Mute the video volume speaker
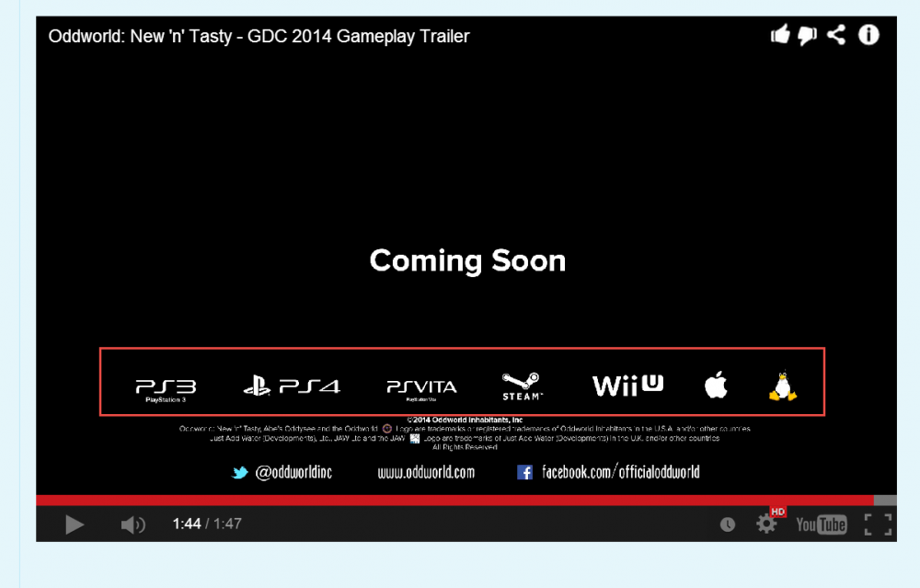The height and width of the screenshot is (588, 920). coord(132,525)
